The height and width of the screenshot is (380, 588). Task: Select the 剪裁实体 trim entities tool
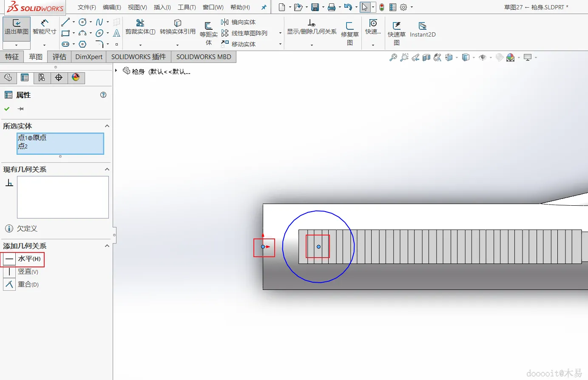coord(140,27)
